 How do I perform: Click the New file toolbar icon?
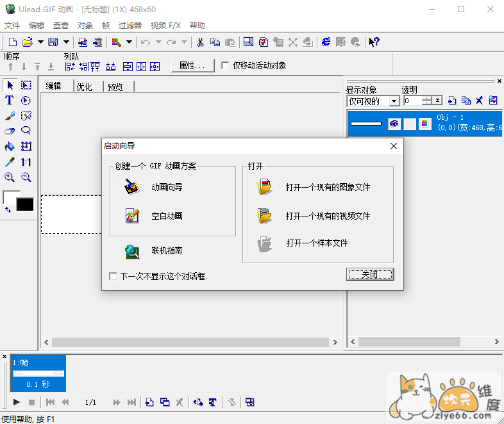pos(13,42)
